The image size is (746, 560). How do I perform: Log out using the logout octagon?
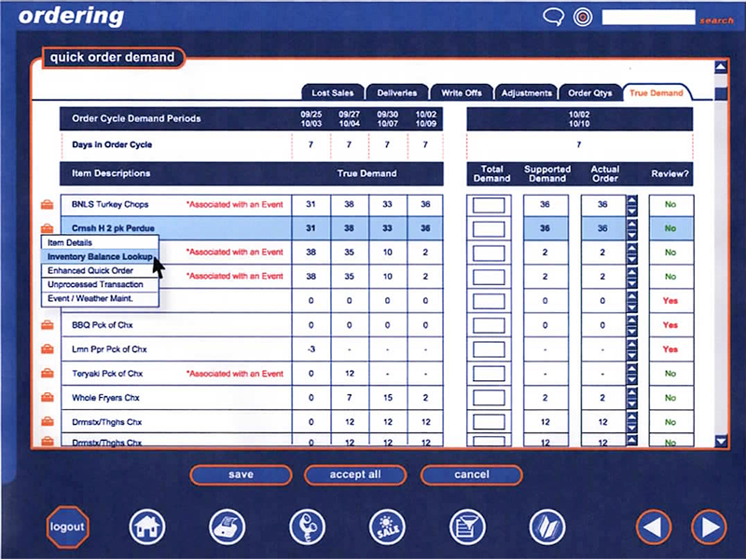coord(67,527)
